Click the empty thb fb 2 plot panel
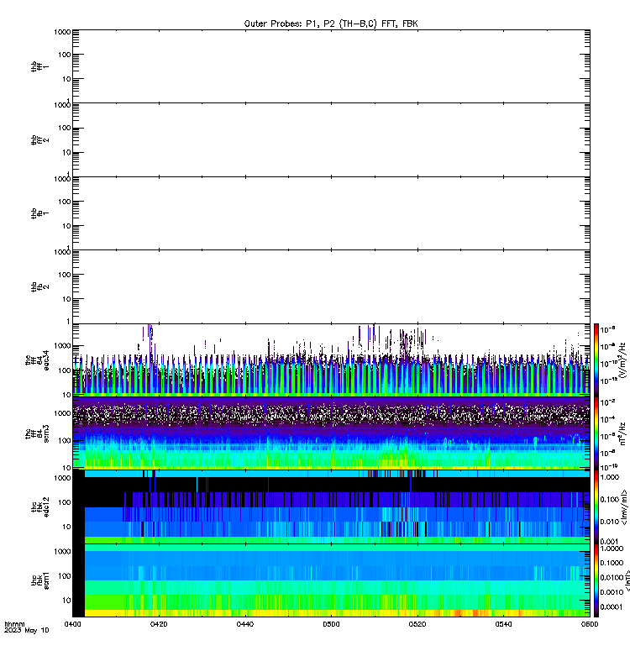Screen dimensions: 630x672 331,286
